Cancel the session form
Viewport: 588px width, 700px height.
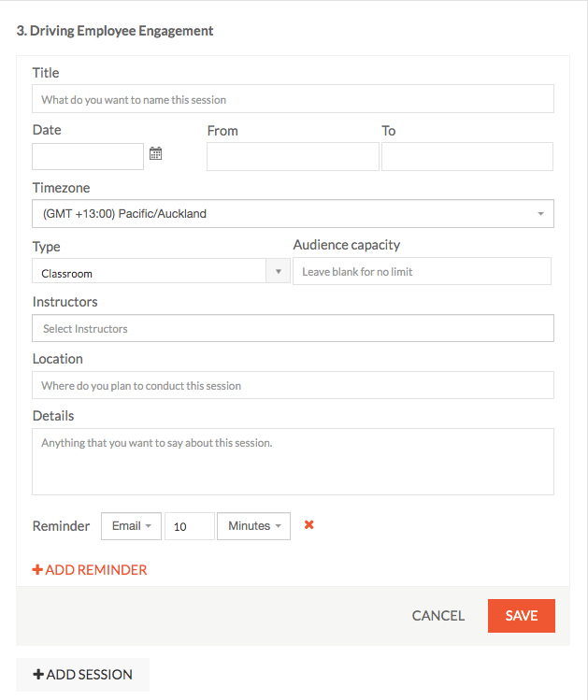click(438, 616)
